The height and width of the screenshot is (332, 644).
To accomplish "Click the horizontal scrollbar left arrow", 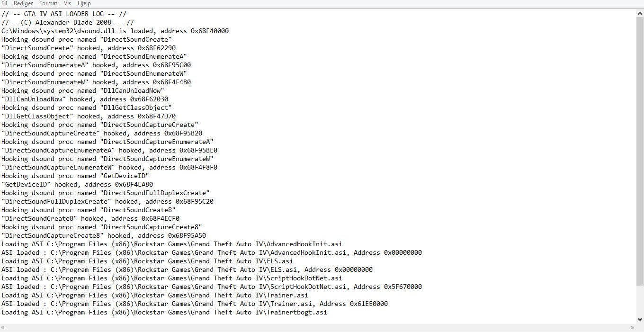I will [x=4, y=327].
